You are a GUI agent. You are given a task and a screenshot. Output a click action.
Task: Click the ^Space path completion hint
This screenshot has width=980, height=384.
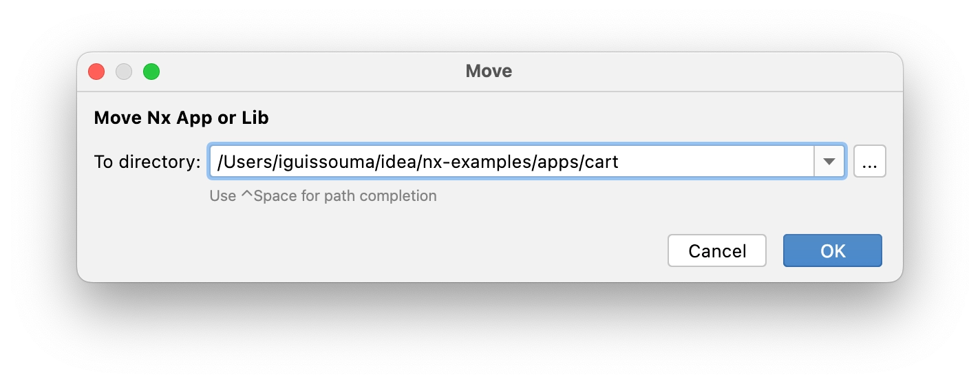[x=323, y=195]
